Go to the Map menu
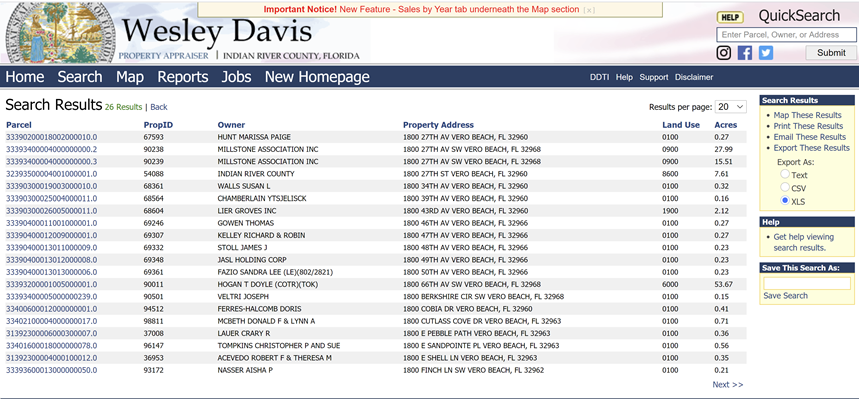The image size is (859, 399). click(x=130, y=77)
